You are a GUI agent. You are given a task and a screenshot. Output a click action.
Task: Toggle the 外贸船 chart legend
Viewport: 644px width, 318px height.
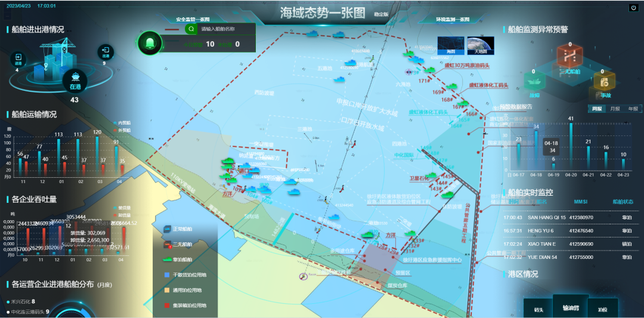pyautogui.click(x=122, y=128)
